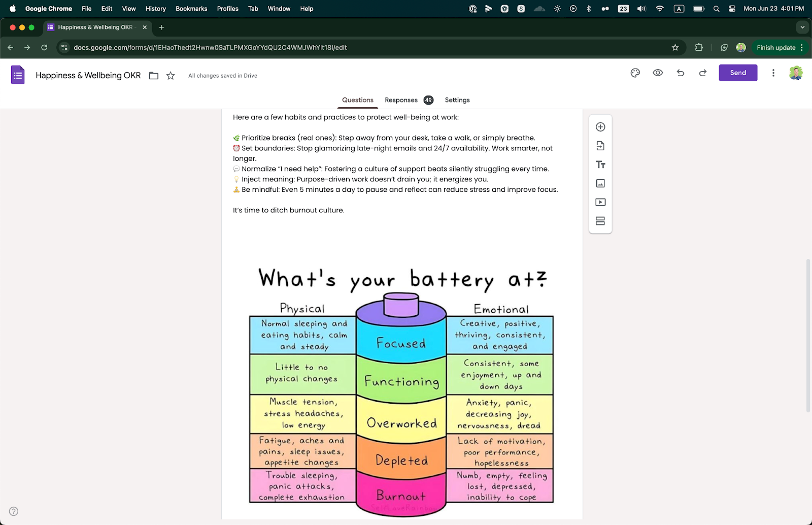Image resolution: width=812 pixels, height=525 pixels.
Task: Close the Happiness & Wellbeing OKR tab
Action: tap(145, 27)
